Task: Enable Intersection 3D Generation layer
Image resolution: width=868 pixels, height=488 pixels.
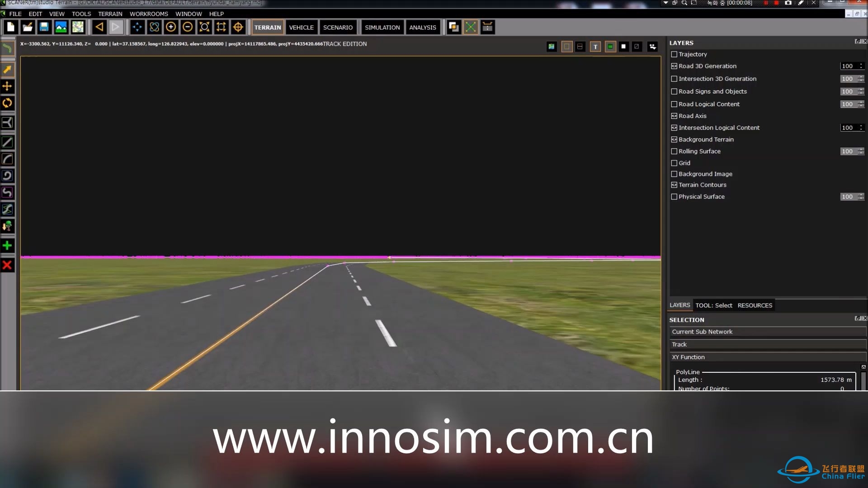Action: (674, 79)
